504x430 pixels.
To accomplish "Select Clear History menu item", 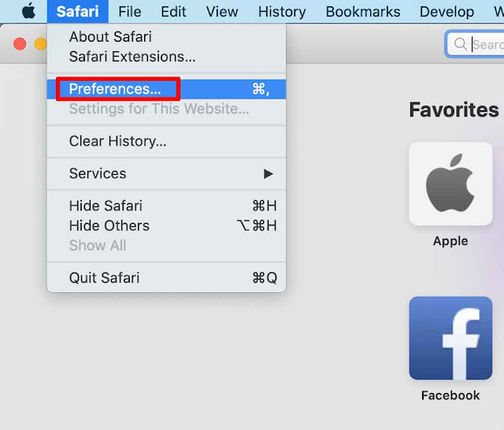I will (x=117, y=142).
